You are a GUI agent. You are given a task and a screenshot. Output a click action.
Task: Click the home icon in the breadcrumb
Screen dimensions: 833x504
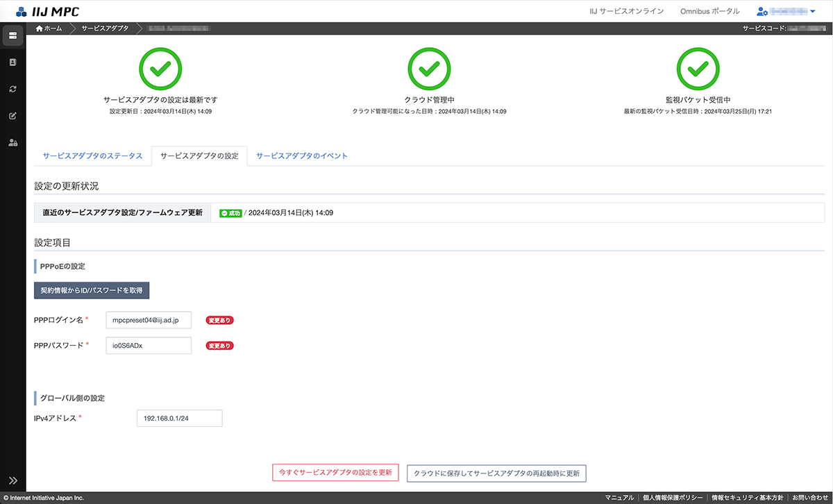[40, 28]
